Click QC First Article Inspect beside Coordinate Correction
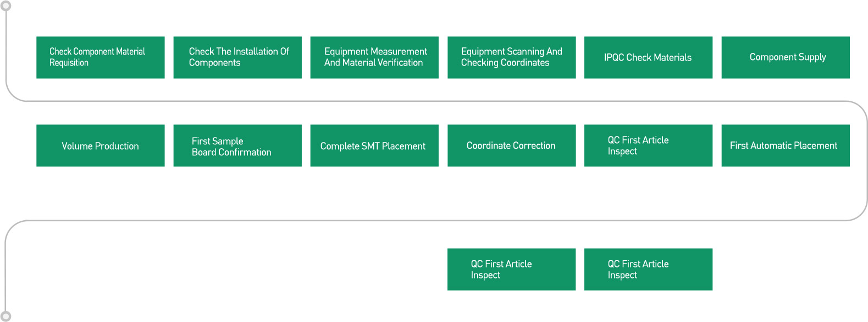This screenshot has height=322, width=868. 648,145
